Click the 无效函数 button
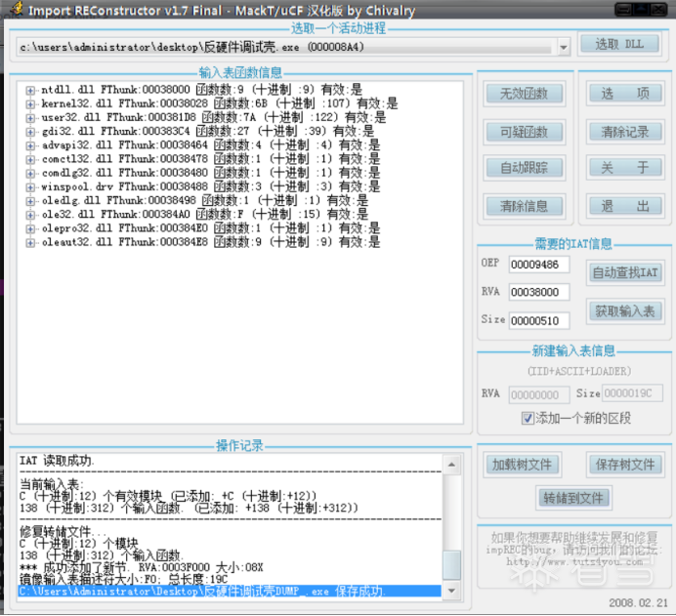676x616 pixels. pos(525,93)
